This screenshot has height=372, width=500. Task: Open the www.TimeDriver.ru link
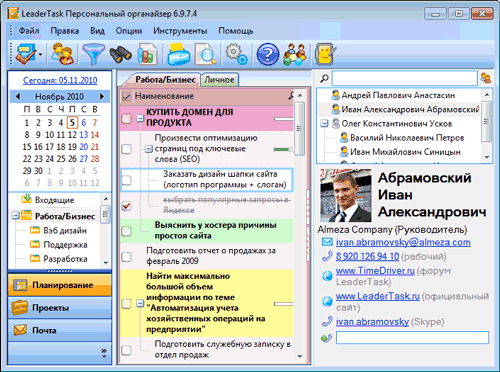(375, 270)
